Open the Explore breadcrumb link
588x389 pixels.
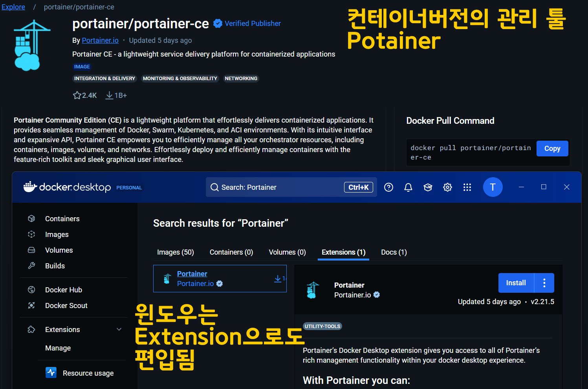13,7
